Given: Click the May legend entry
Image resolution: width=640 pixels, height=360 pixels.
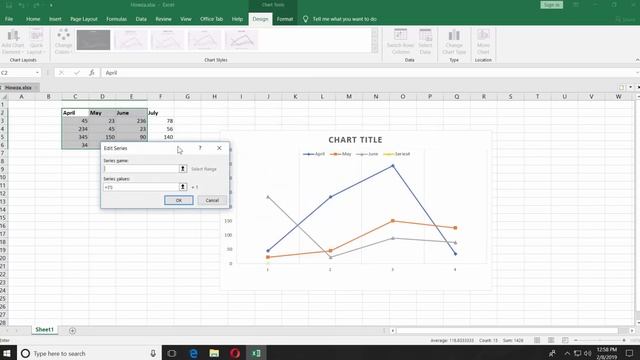Looking at the screenshot, I should (341, 154).
